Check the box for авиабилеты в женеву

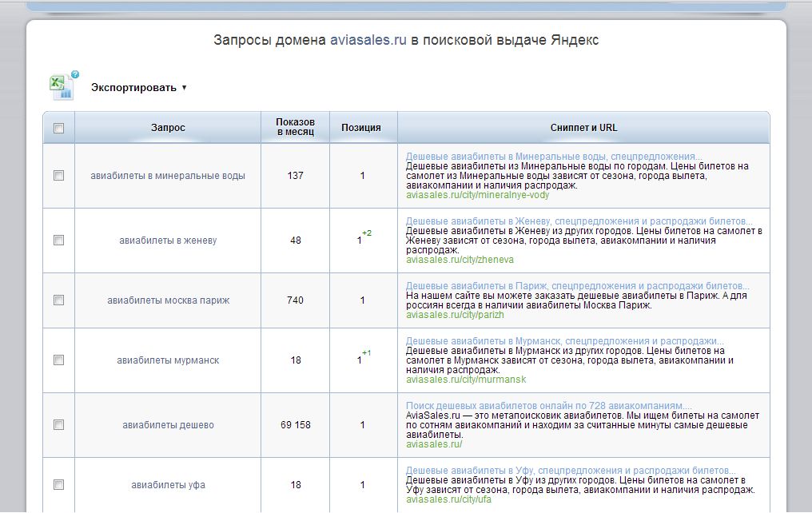point(58,241)
